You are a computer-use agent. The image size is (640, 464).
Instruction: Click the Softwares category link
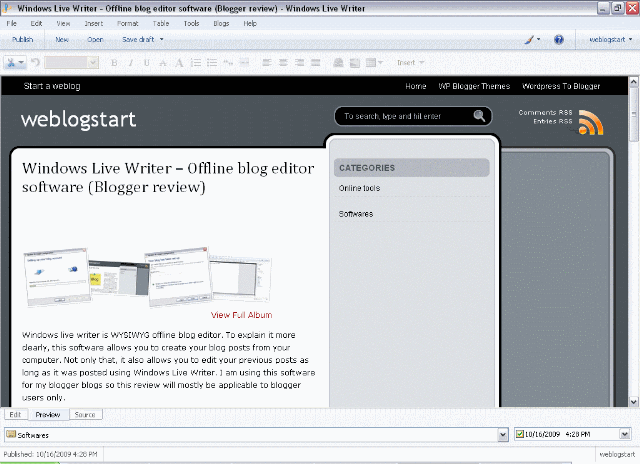pyautogui.click(x=356, y=214)
